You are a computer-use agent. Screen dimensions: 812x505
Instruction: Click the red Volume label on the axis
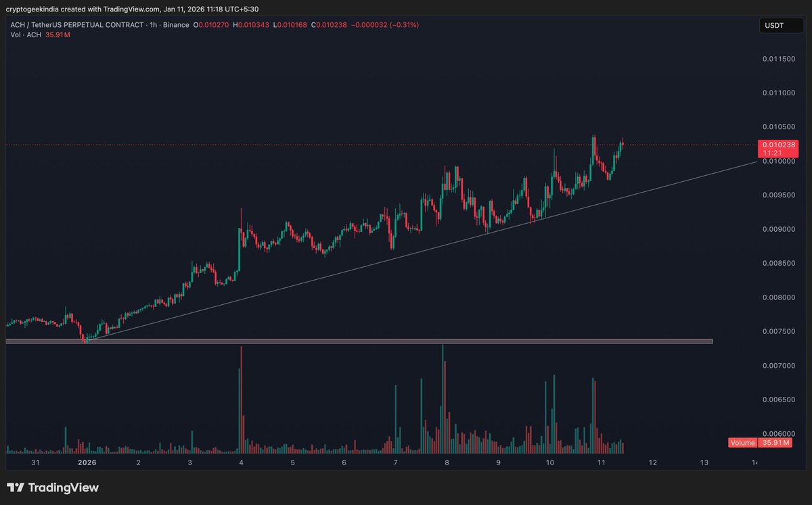pyautogui.click(x=742, y=443)
